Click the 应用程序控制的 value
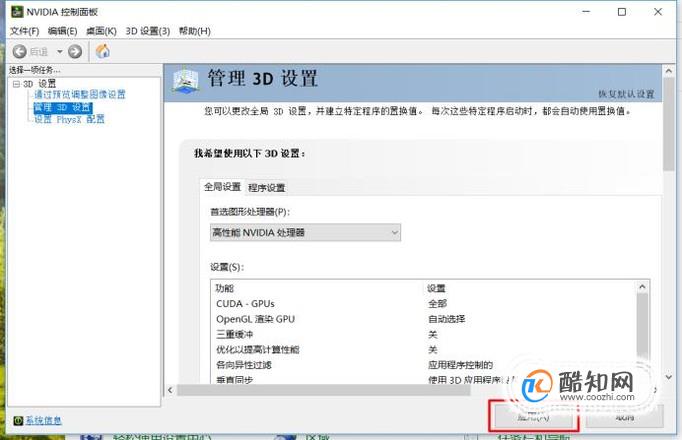Screen dimensions: 682x440 pyautogui.click(x=460, y=365)
